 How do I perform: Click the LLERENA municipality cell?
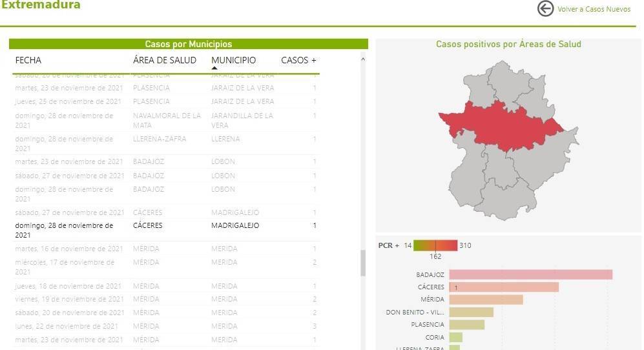pyautogui.click(x=225, y=139)
